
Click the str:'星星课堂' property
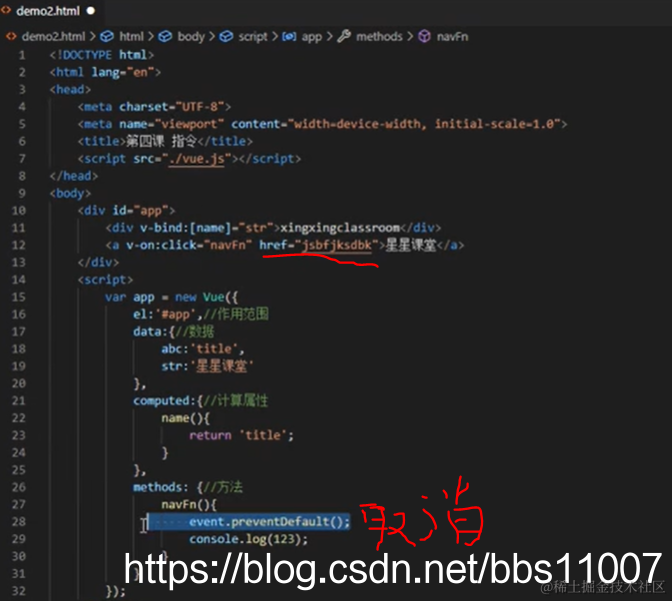pyautogui.click(x=207, y=366)
